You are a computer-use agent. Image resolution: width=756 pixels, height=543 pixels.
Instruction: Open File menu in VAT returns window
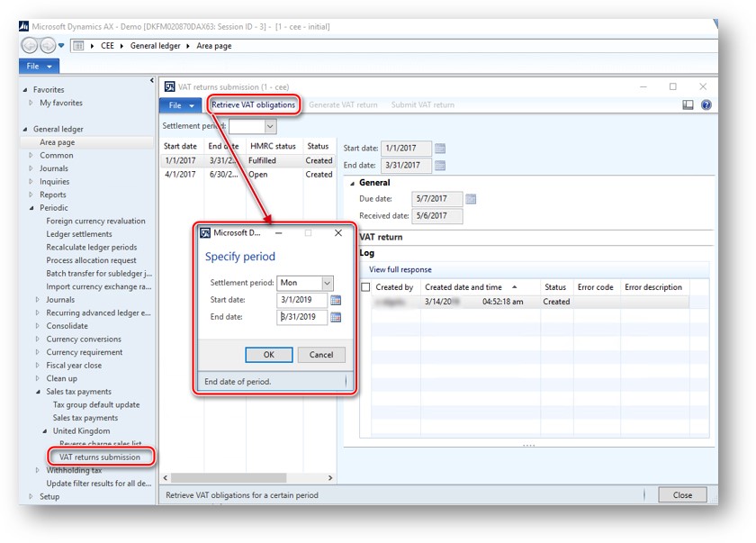point(181,105)
